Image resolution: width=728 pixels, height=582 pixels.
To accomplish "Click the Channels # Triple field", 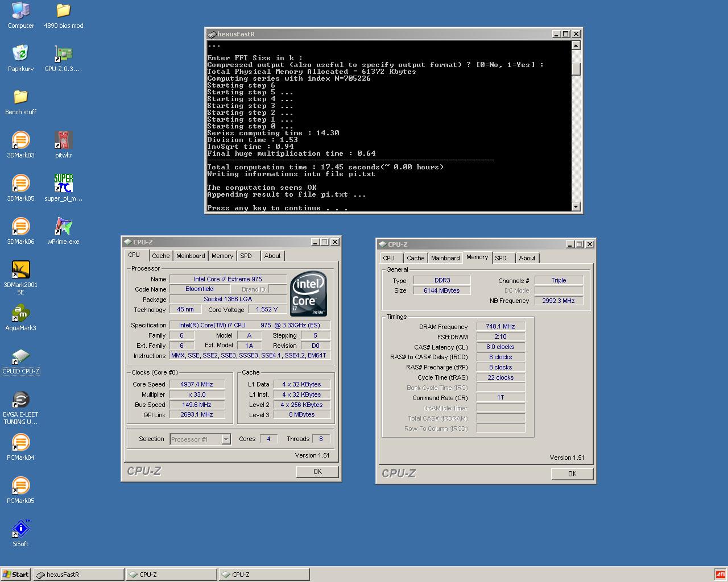I will 559,280.
